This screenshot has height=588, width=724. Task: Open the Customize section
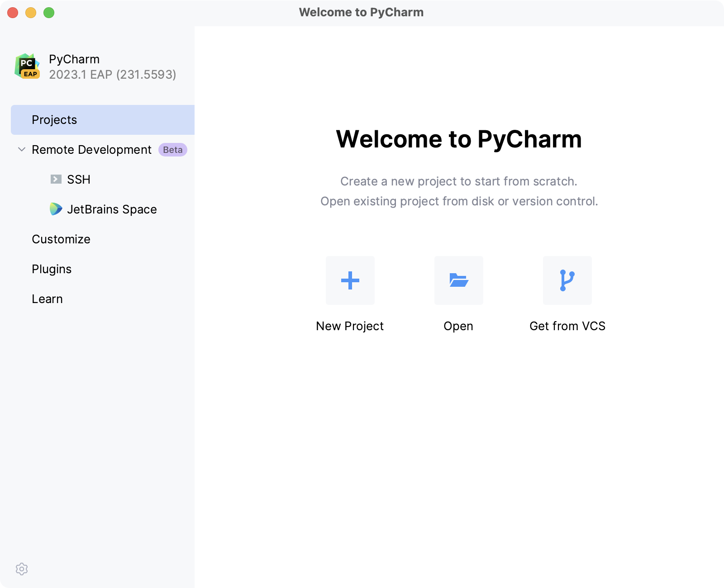[x=61, y=239]
